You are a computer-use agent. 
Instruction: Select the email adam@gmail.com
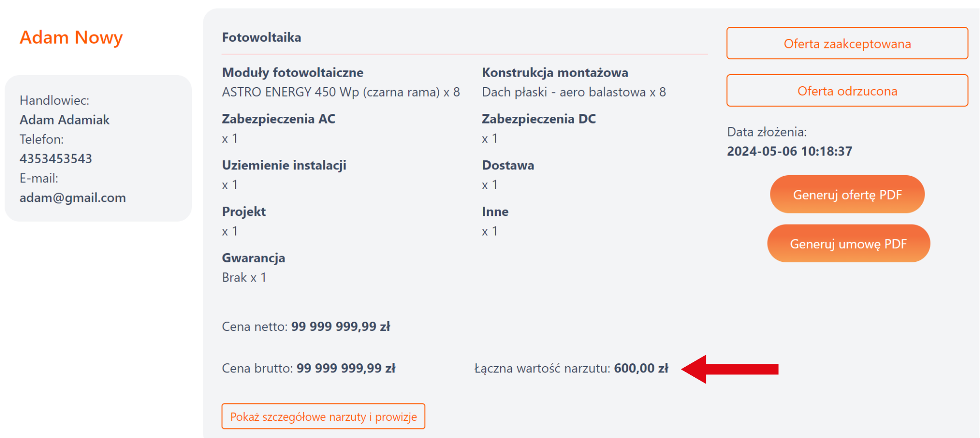tap(73, 198)
